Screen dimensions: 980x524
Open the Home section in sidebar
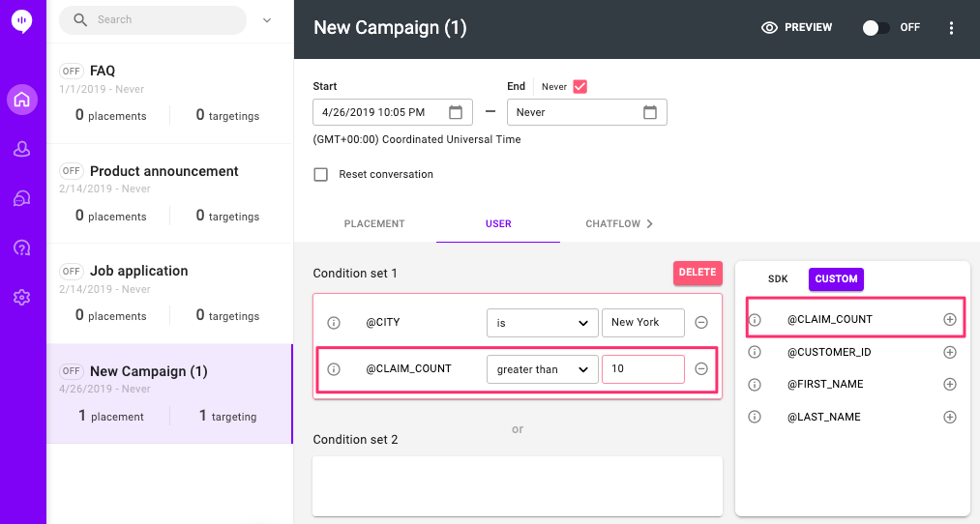coord(22,100)
